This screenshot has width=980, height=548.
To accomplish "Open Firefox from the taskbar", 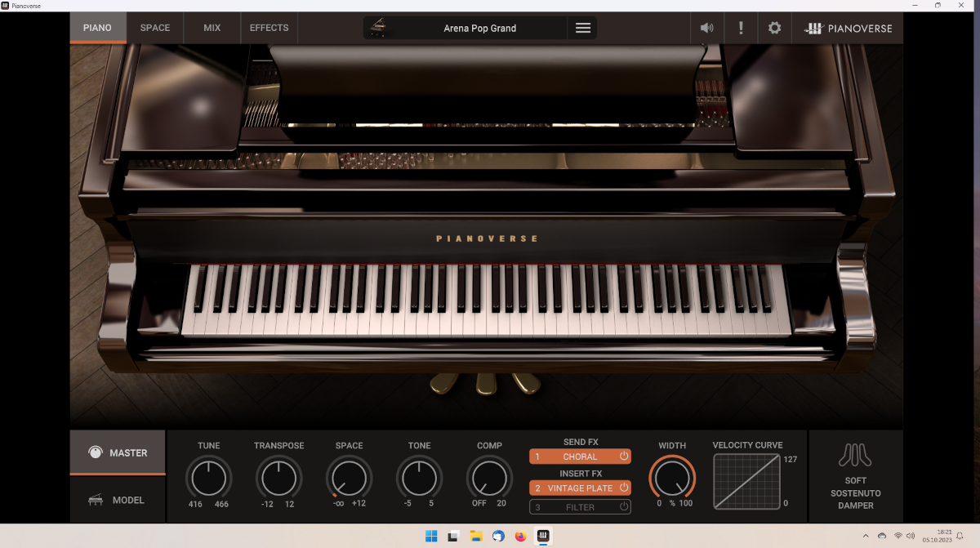I will point(520,537).
